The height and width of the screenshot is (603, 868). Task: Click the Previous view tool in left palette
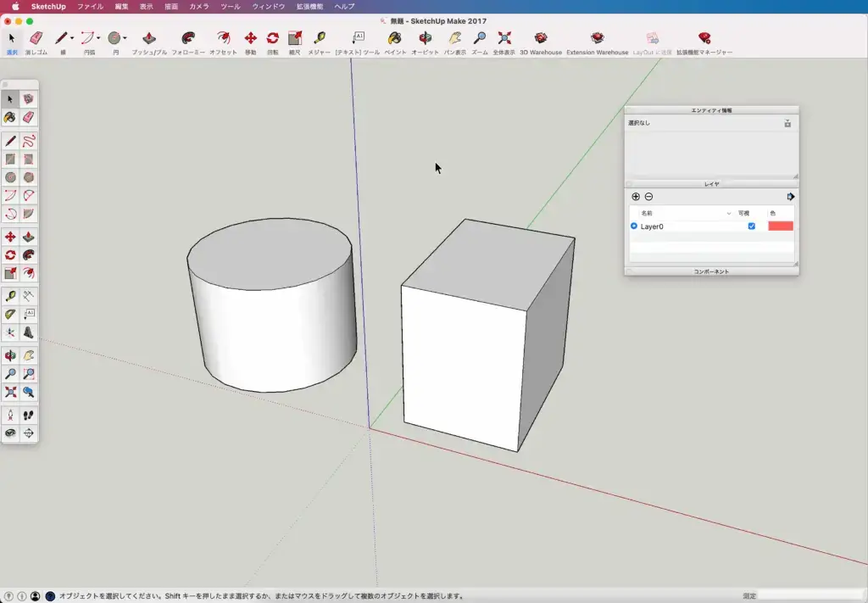[28, 392]
